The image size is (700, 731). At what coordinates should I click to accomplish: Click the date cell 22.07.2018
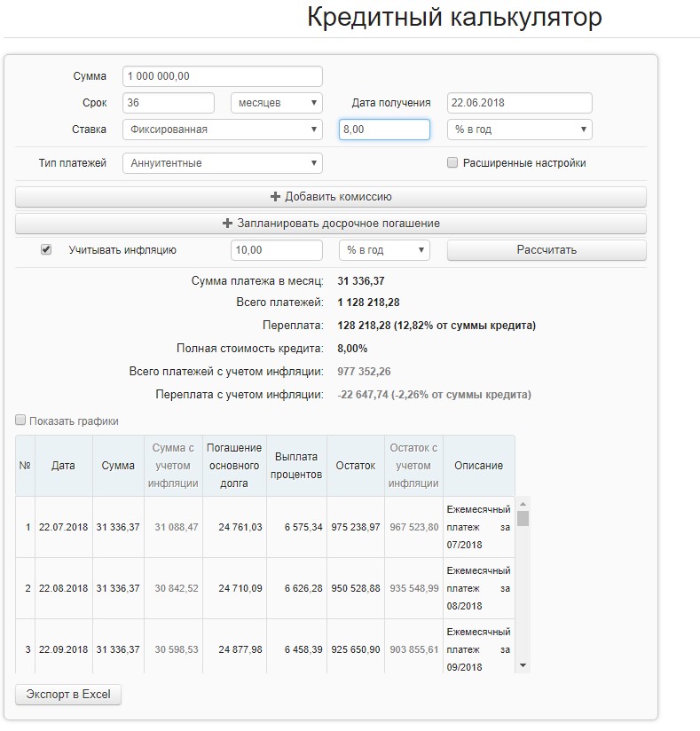pyautogui.click(x=63, y=527)
